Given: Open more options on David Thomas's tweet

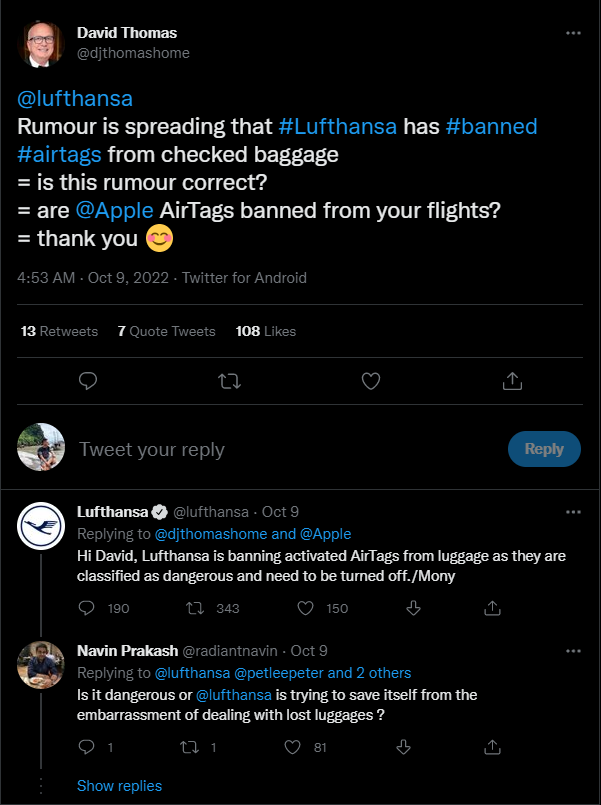Looking at the screenshot, I should (x=573, y=32).
